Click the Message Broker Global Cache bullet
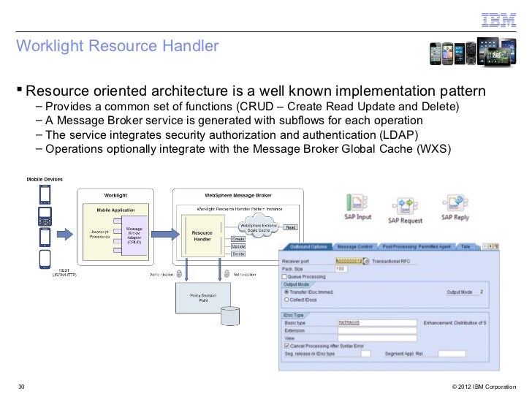532x399 pixels. click(243, 149)
